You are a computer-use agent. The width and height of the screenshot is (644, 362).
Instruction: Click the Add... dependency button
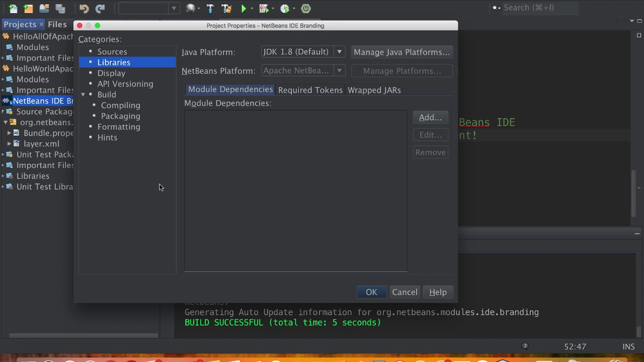(x=430, y=117)
